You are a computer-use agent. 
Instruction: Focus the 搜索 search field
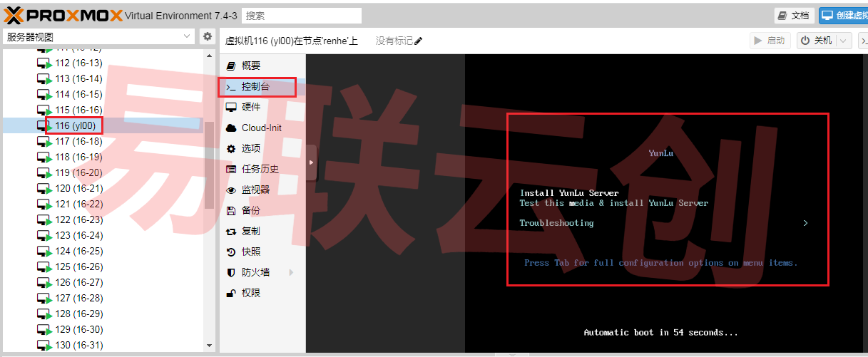pyautogui.click(x=302, y=16)
